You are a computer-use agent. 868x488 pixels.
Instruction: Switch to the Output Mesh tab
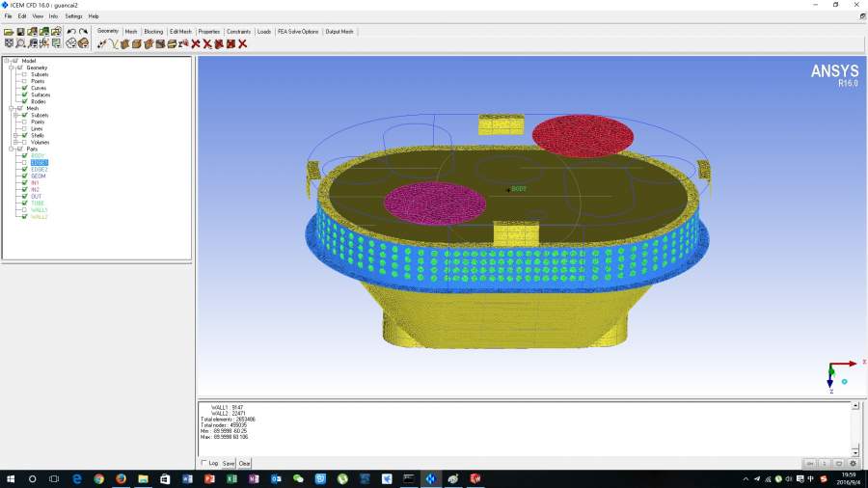click(339, 32)
